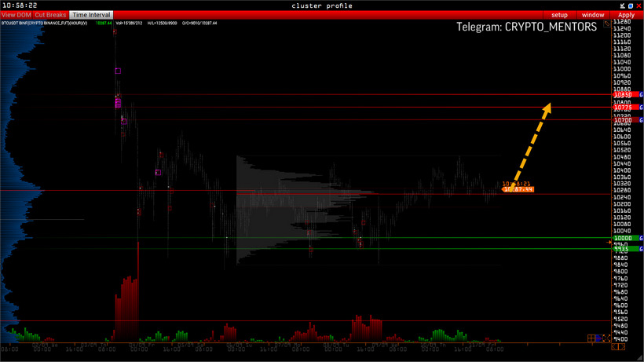The image size is (644, 362).
Task: Click the BTCUSDT instrument title text
Action: tap(44, 24)
